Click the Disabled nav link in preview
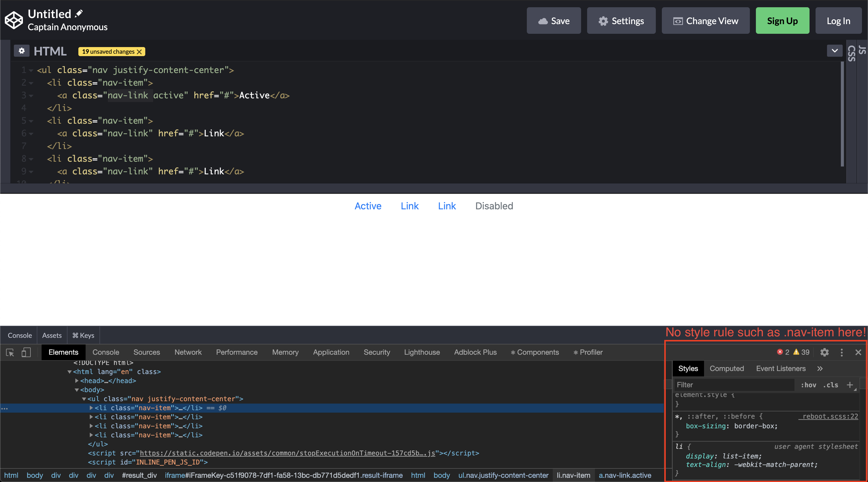This screenshot has height=482, width=868. (494, 206)
